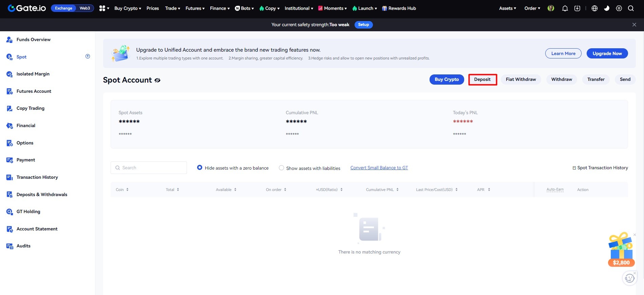
Task: Open the $2,800 gift box widget
Action: 621,249
